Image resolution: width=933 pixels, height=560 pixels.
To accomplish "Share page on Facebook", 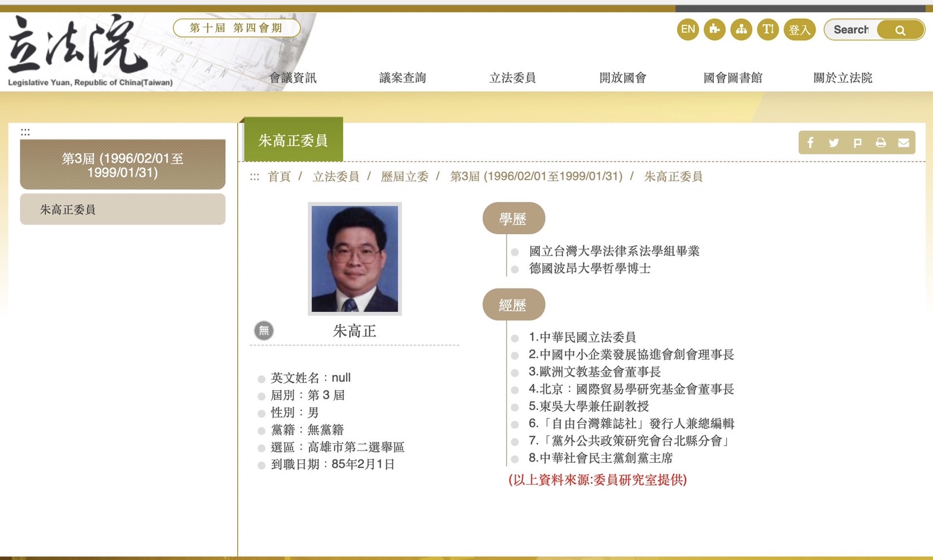I will 810,143.
